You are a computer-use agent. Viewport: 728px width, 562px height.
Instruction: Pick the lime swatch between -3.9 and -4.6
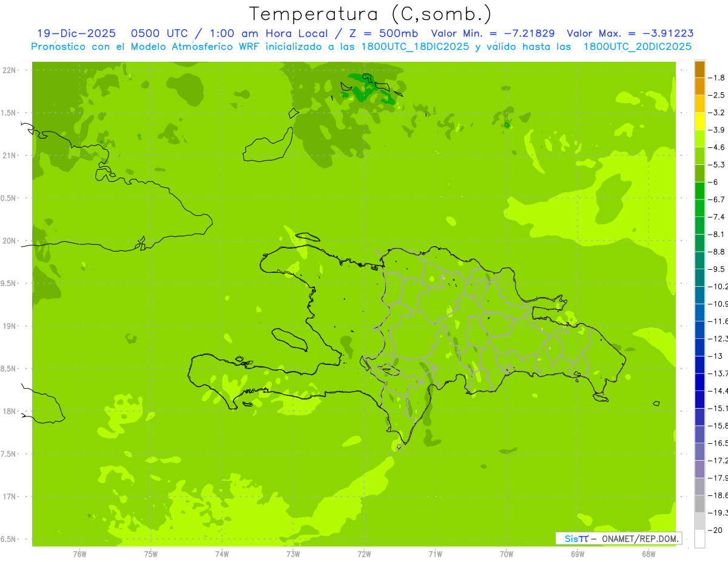699,139
